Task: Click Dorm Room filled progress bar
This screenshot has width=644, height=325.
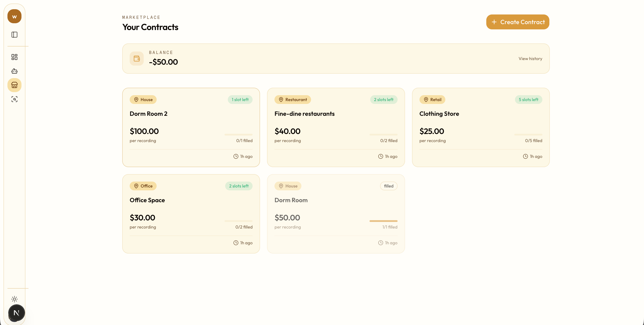Action: pos(383,221)
